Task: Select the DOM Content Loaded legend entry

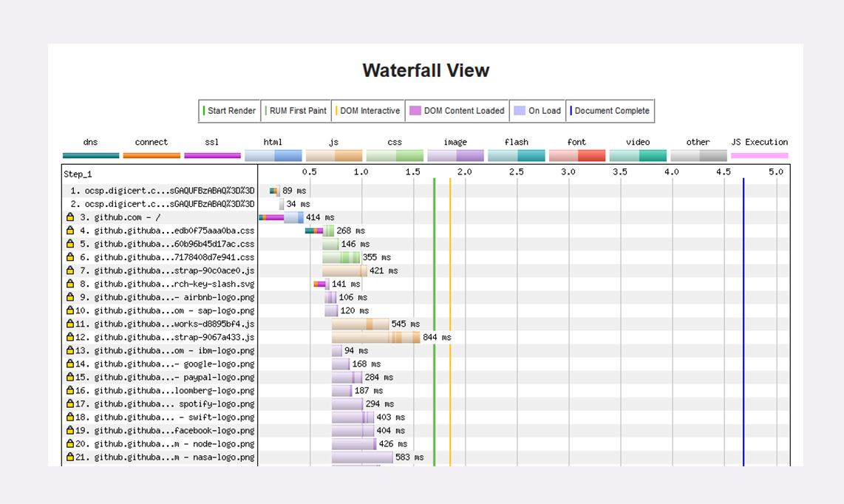Action: click(457, 111)
